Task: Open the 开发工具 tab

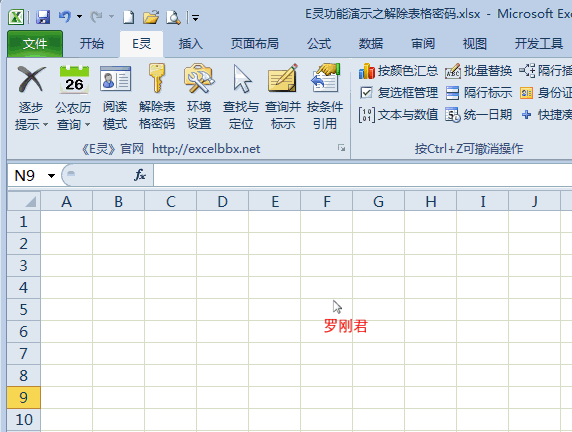Action: pyautogui.click(x=538, y=44)
